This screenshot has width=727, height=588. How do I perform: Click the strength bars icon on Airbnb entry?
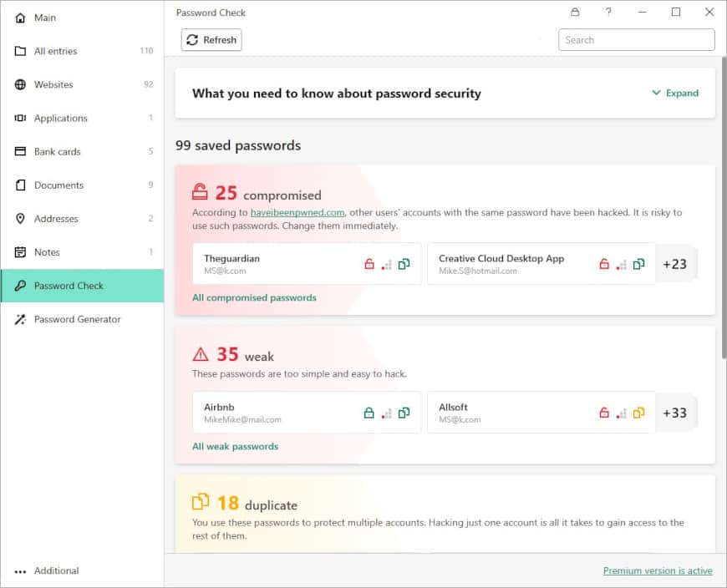pyautogui.click(x=386, y=413)
